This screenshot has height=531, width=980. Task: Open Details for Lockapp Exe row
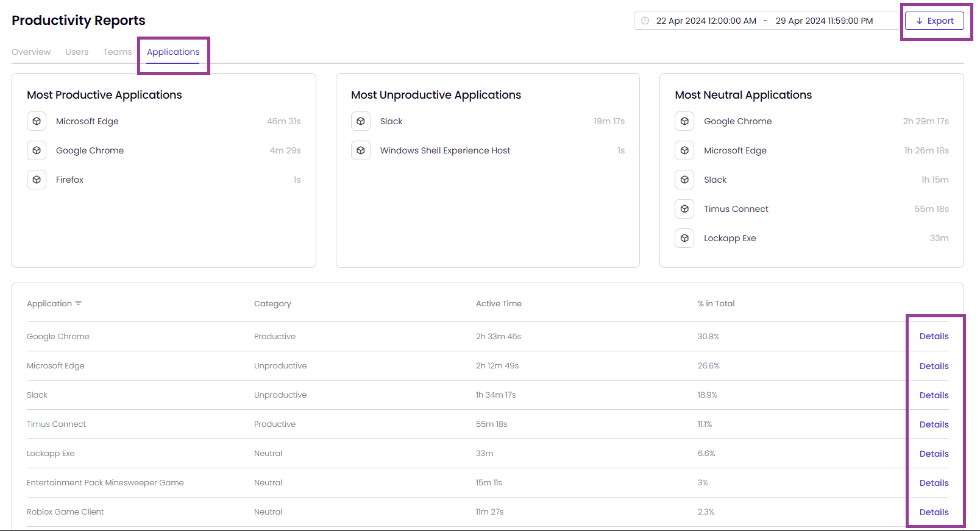[x=934, y=454]
